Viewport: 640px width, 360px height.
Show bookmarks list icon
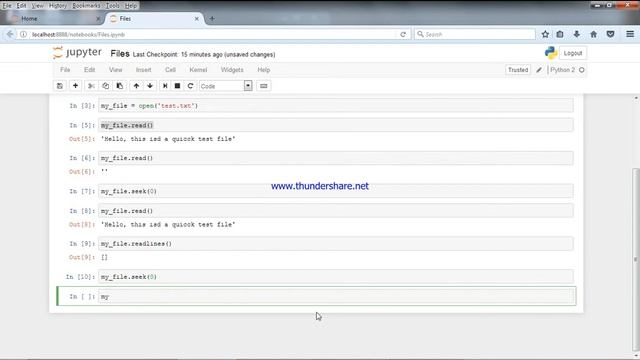coord(560,35)
